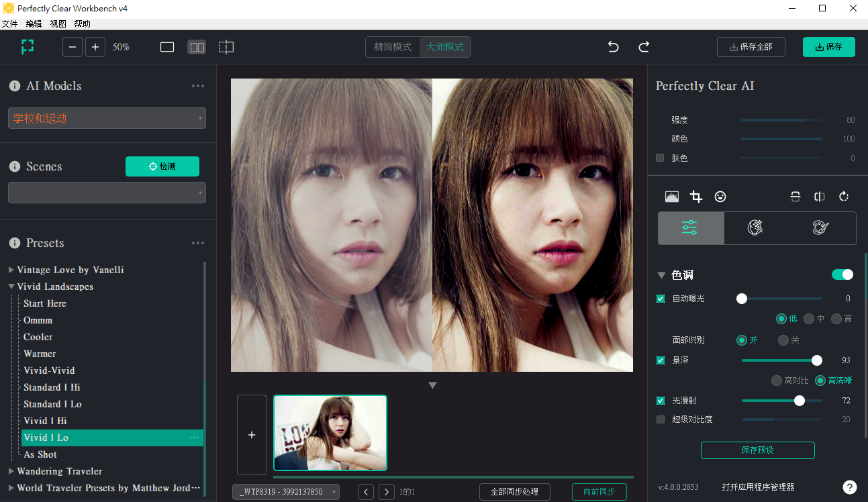Click the redo arrow icon
This screenshot has height=502, width=868.
[x=644, y=47]
